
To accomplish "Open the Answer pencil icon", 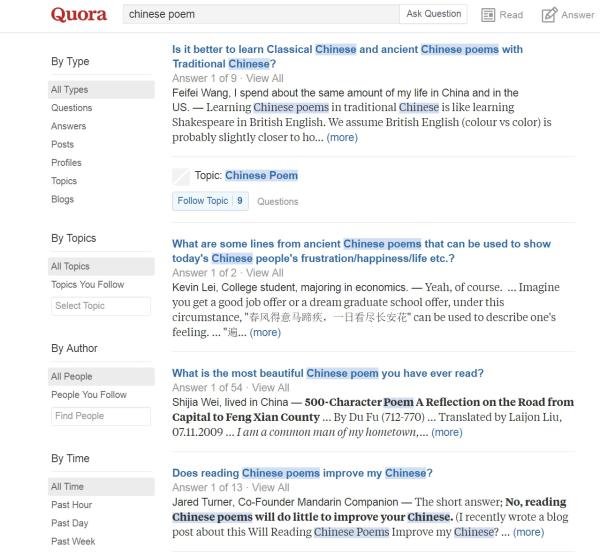I will pyautogui.click(x=548, y=15).
